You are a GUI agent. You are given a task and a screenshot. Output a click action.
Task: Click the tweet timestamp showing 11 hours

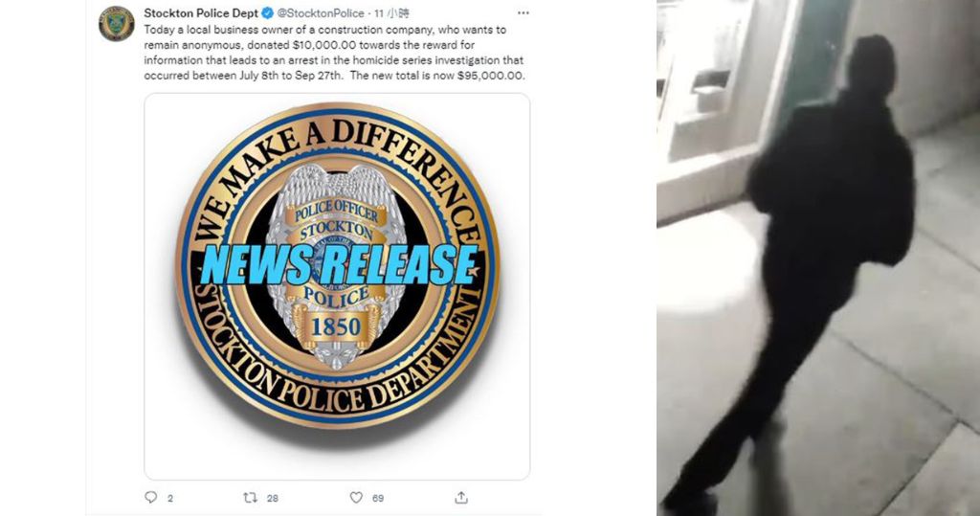click(391, 13)
